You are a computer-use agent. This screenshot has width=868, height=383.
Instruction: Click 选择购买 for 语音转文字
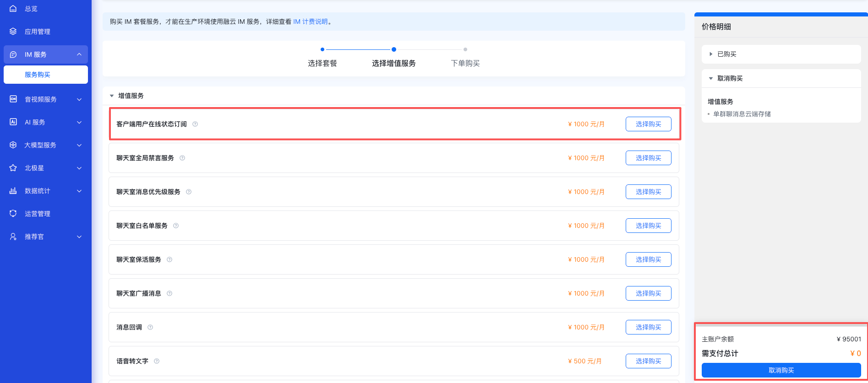point(649,361)
